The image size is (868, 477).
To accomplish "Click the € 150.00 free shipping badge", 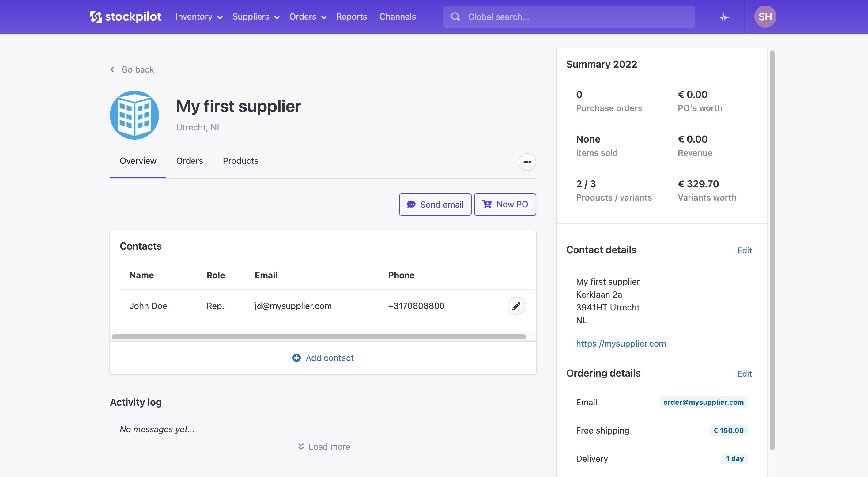I will click(x=728, y=430).
